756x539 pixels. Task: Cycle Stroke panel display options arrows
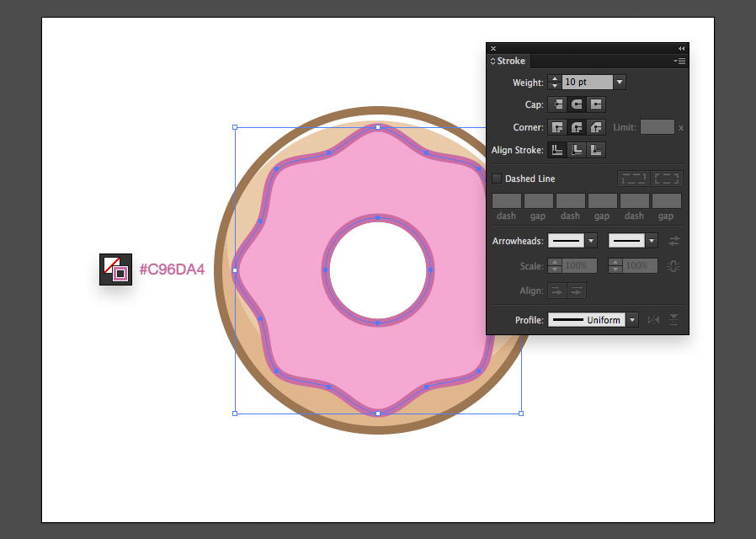(x=492, y=61)
